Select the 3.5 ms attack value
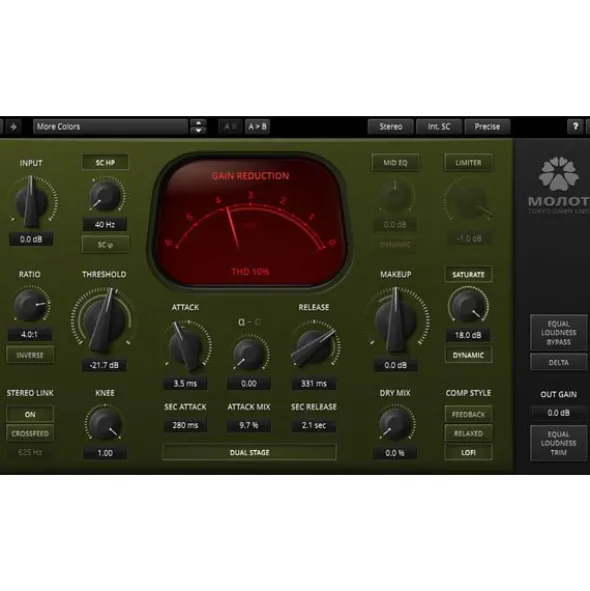This screenshot has height=591, width=590. coord(185,383)
